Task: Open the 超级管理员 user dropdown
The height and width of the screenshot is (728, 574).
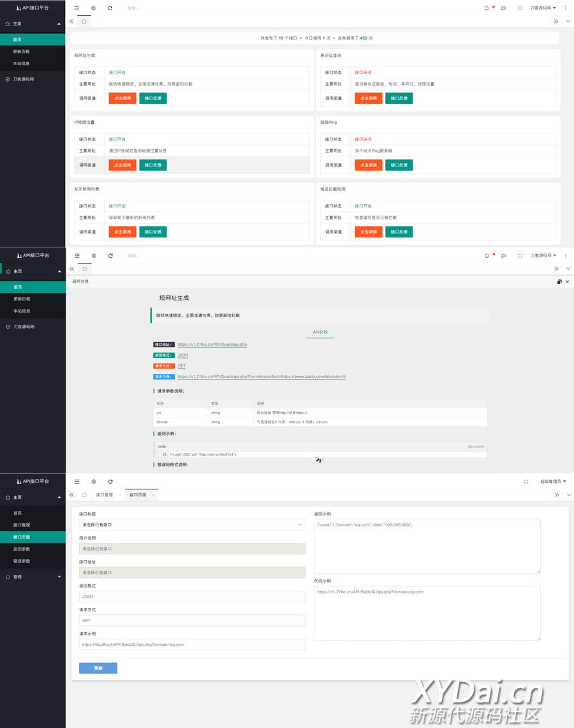Action: [x=552, y=482]
